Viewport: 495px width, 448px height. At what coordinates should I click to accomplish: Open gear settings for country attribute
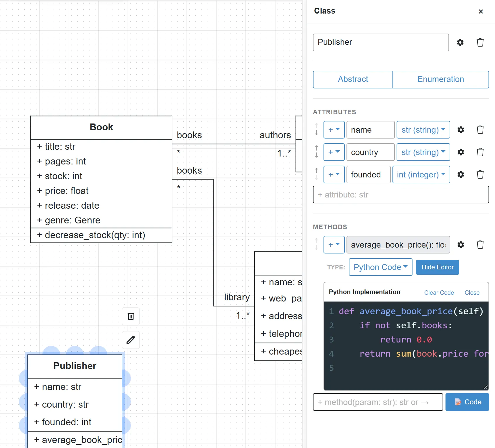click(x=461, y=152)
